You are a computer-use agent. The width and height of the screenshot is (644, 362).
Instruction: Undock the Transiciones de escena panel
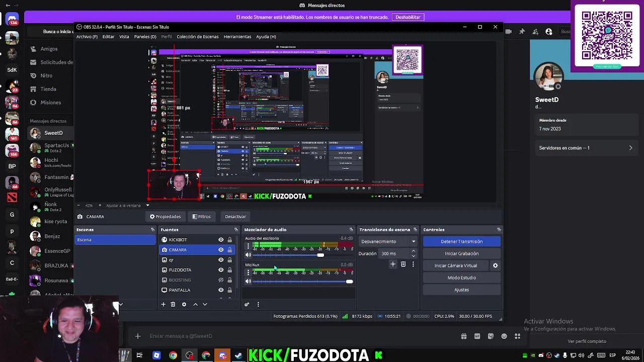(x=415, y=230)
